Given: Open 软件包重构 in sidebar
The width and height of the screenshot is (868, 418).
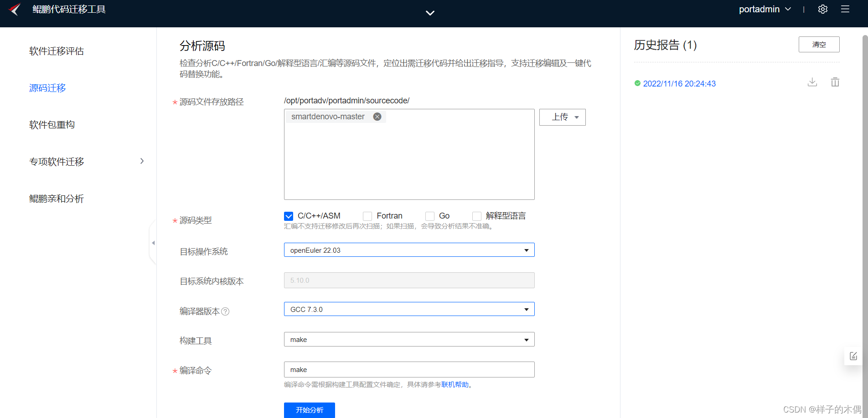Looking at the screenshot, I should pos(52,125).
